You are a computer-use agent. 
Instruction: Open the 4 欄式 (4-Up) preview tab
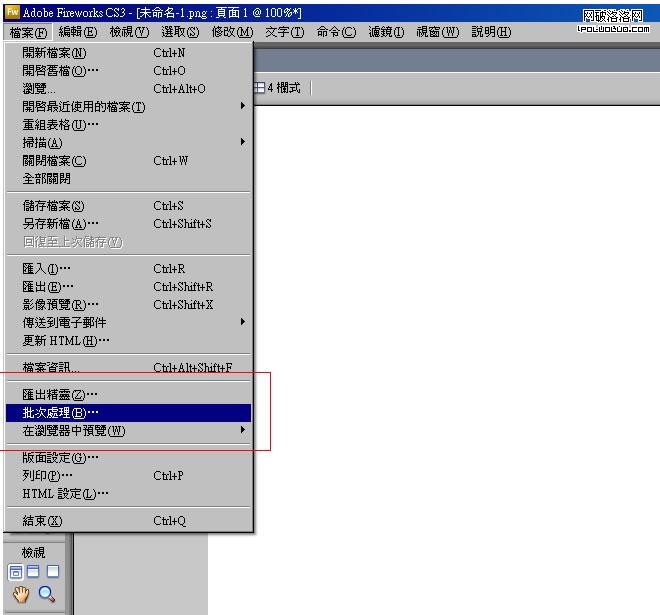278,88
